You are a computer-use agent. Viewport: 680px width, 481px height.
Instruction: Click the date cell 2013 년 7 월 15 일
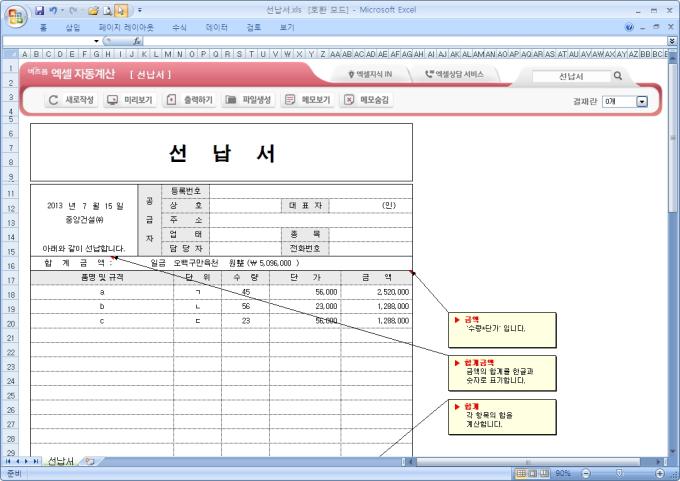tap(85, 206)
